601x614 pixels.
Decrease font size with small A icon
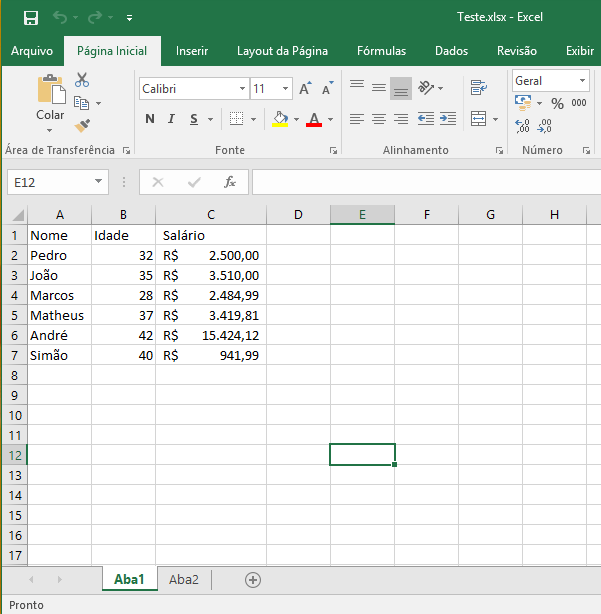327,88
